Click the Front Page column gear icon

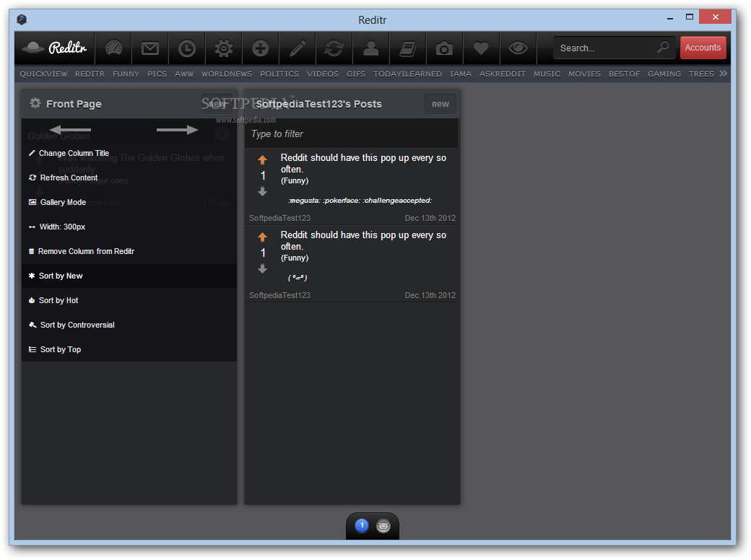click(x=35, y=103)
